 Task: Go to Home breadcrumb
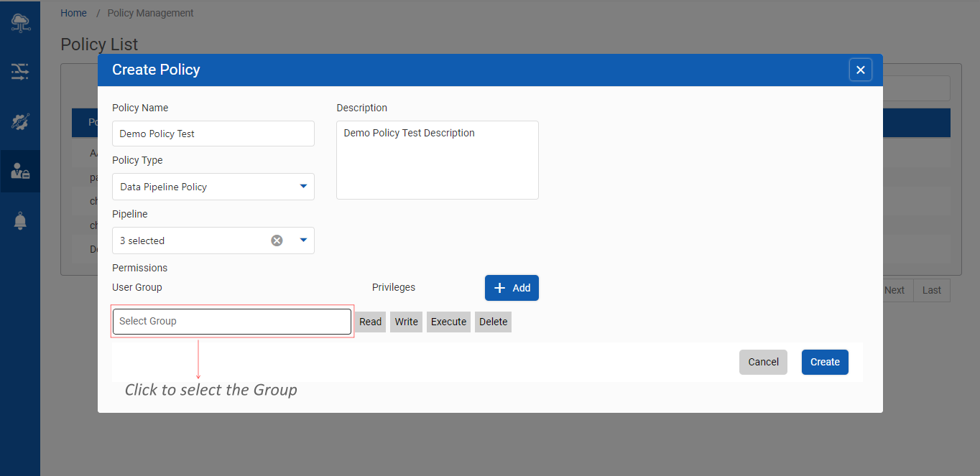(x=73, y=13)
